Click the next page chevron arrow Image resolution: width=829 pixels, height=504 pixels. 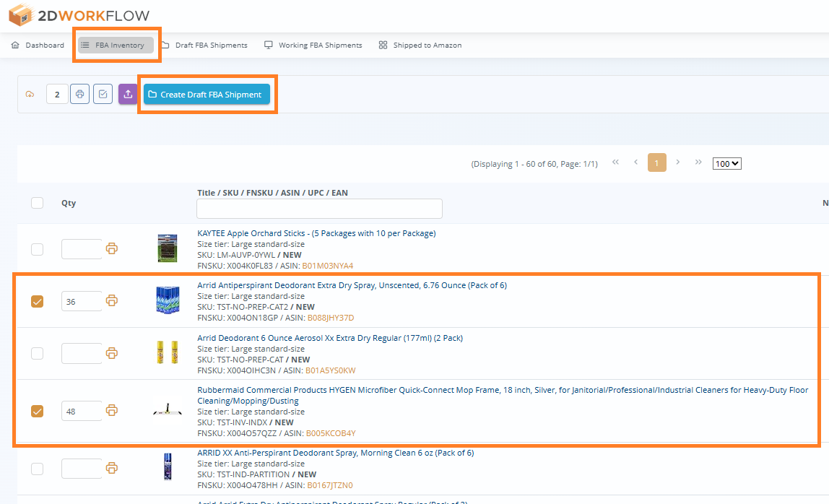[x=677, y=162]
